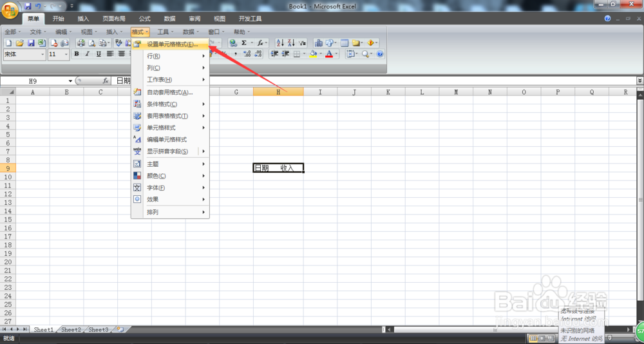Click the Decrease Decimal icon
The height and width of the screenshot is (344, 644).
tap(258, 54)
